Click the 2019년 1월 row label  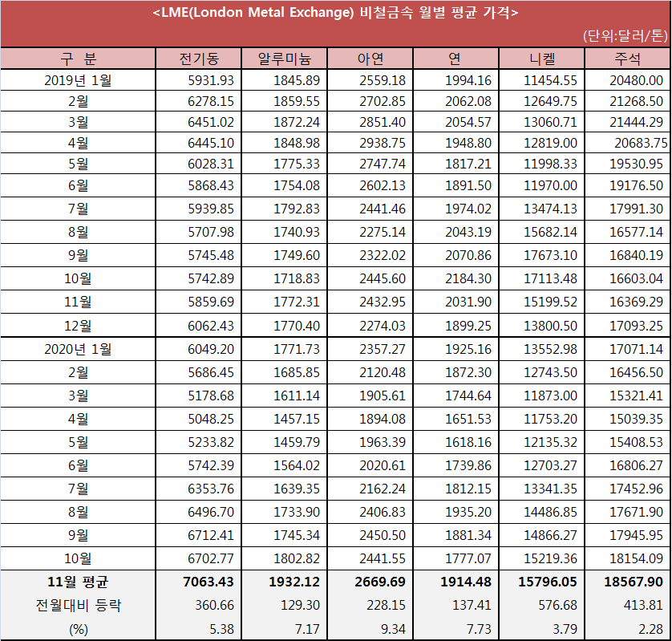pyautogui.click(x=78, y=80)
